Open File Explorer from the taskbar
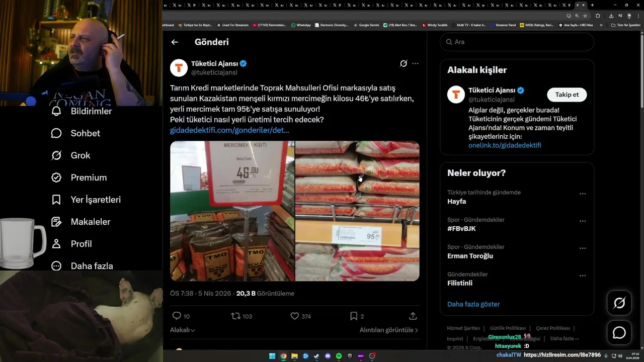The image size is (644, 362). tap(294, 356)
